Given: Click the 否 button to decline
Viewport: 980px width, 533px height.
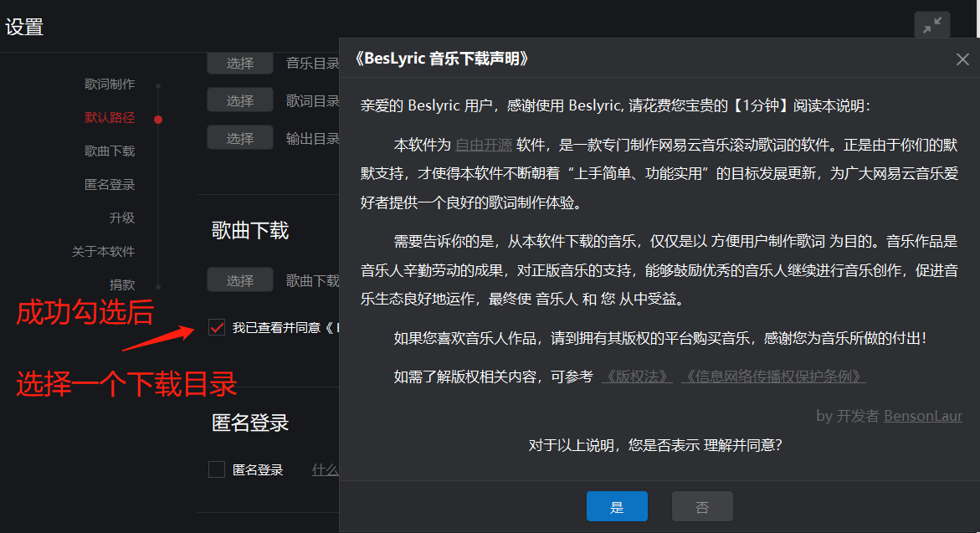Looking at the screenshot, I should 702,507.
